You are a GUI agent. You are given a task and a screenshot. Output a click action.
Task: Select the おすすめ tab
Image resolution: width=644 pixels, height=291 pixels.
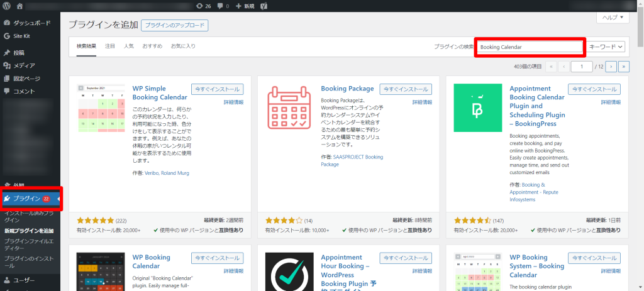pyautogui.click(x=152, y=46)
